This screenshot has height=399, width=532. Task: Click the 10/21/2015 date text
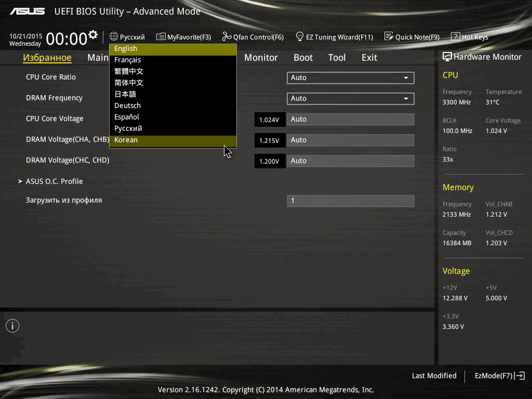26,36
